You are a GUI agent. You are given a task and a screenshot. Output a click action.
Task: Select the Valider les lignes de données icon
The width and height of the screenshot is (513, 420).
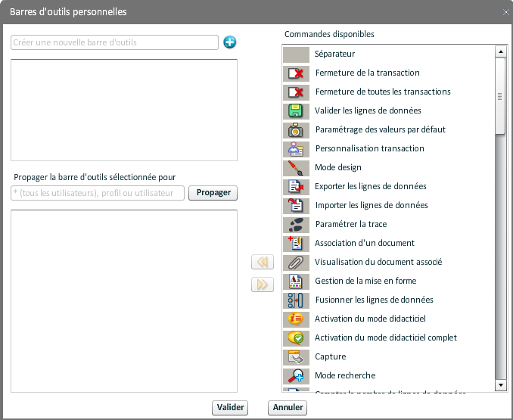pyautogui.click(x=297, y=111)
